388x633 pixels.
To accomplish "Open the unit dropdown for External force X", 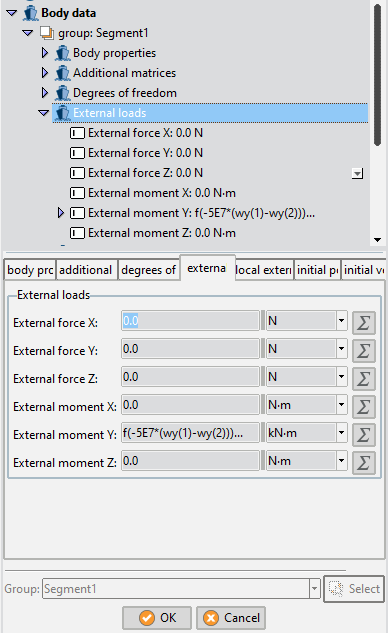I will (341, 321).
